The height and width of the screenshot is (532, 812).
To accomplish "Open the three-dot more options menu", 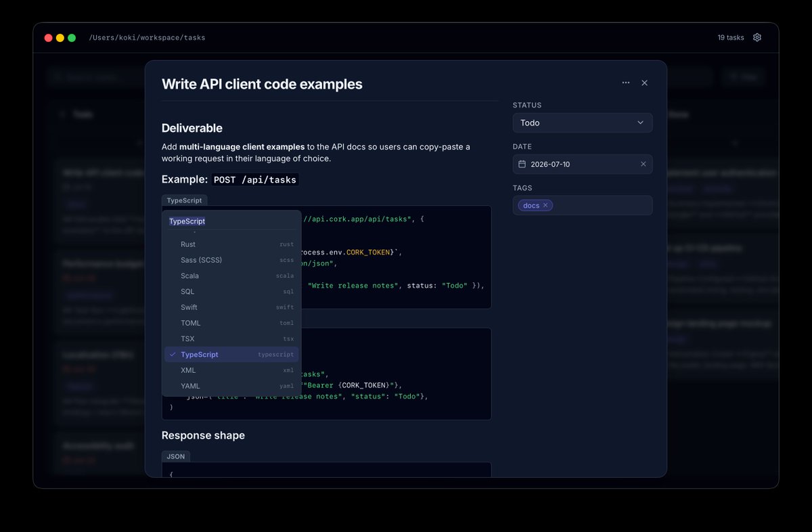I will point(626,83).
